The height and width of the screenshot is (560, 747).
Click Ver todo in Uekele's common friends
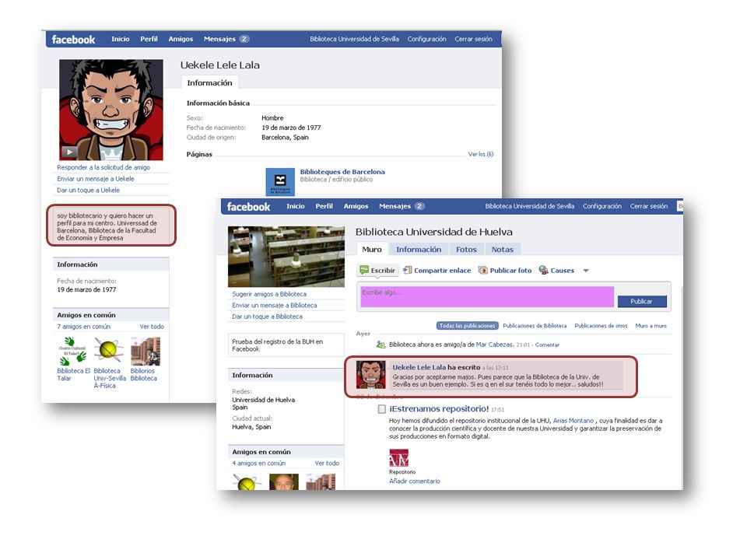152,327
